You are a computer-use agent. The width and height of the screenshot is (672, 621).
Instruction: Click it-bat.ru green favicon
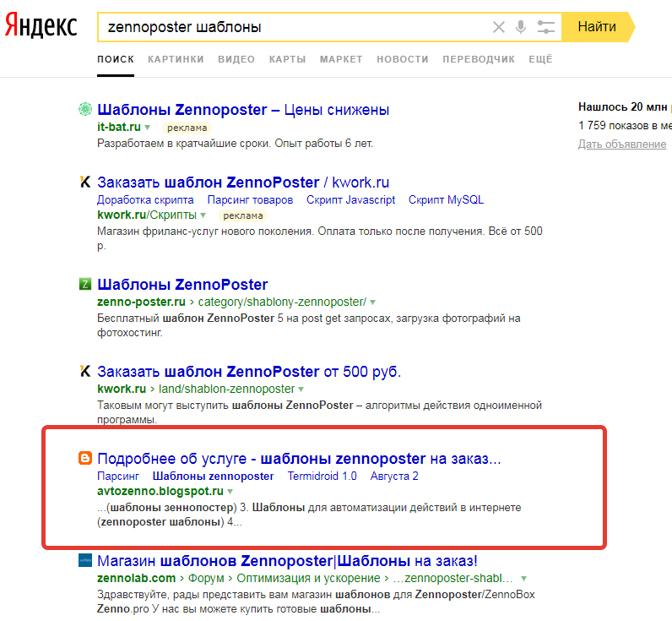(85, 109)
